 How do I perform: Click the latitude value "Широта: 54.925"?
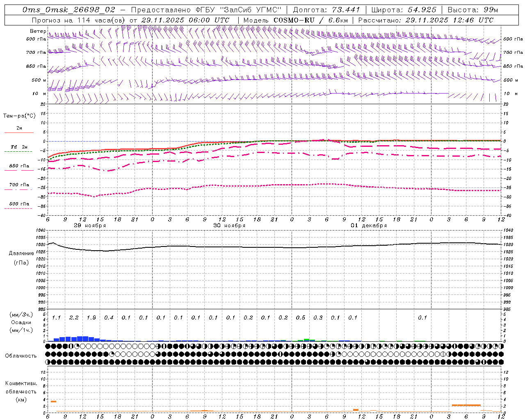(x=404, y=10)
